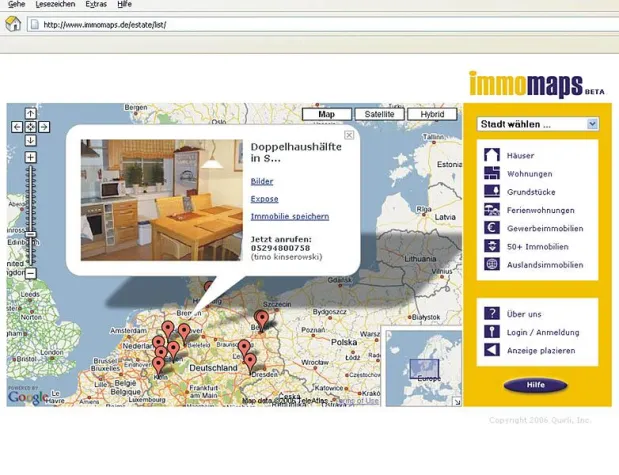Close the property info popup
The image size is (619, 475).
pyautogui.click(x=349, y=135)
